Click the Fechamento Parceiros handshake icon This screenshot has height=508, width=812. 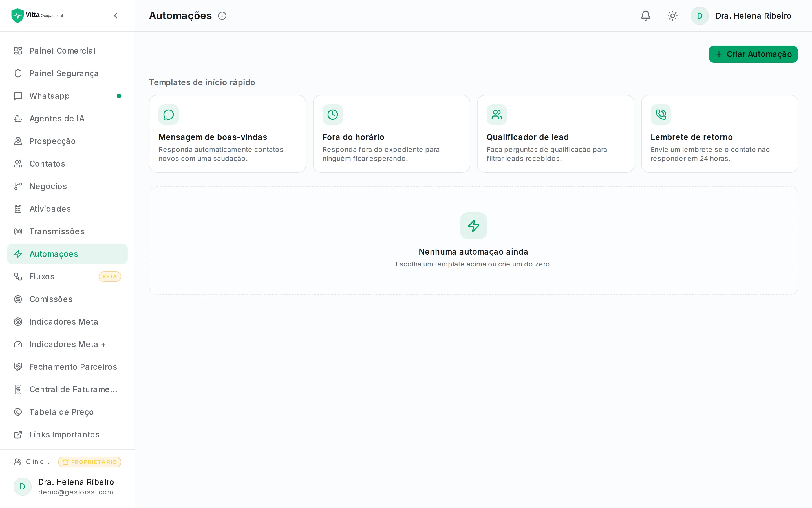pos(18,367)
